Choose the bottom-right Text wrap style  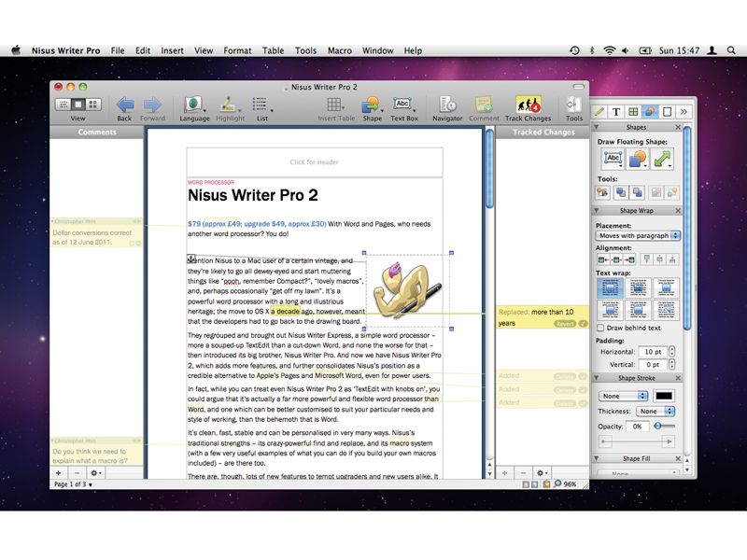[x=666, y=310]
